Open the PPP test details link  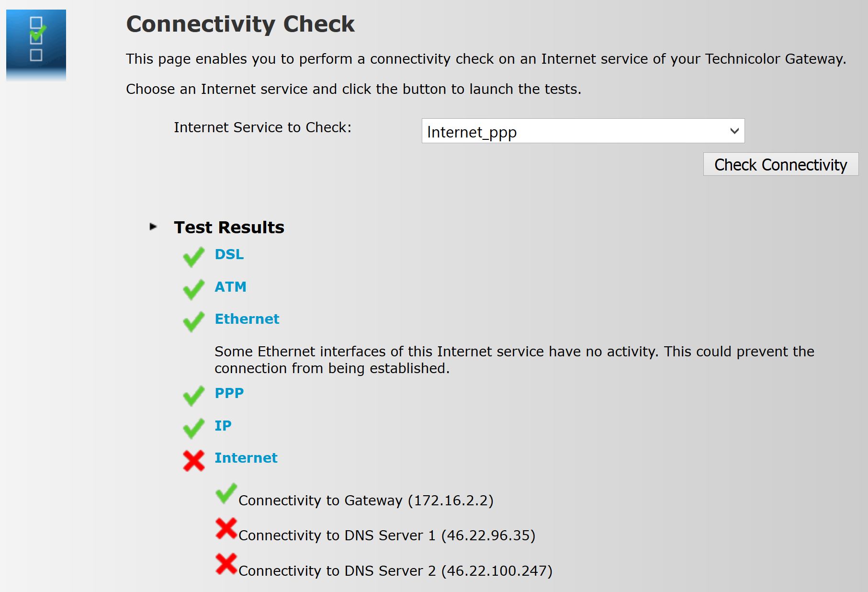tap(229, 393)
